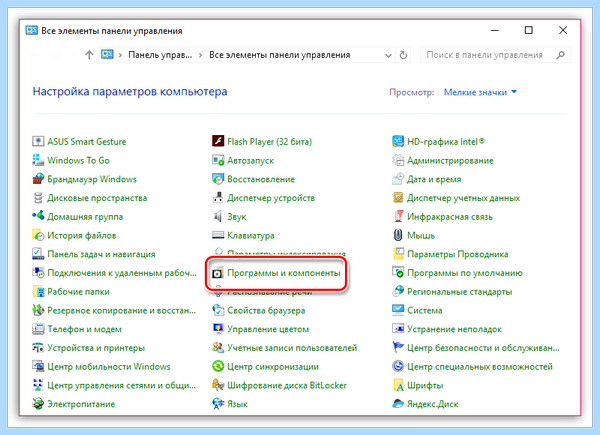Open Устранение неполадок
This screenshot has width=600, height=435.
point(447,329)
